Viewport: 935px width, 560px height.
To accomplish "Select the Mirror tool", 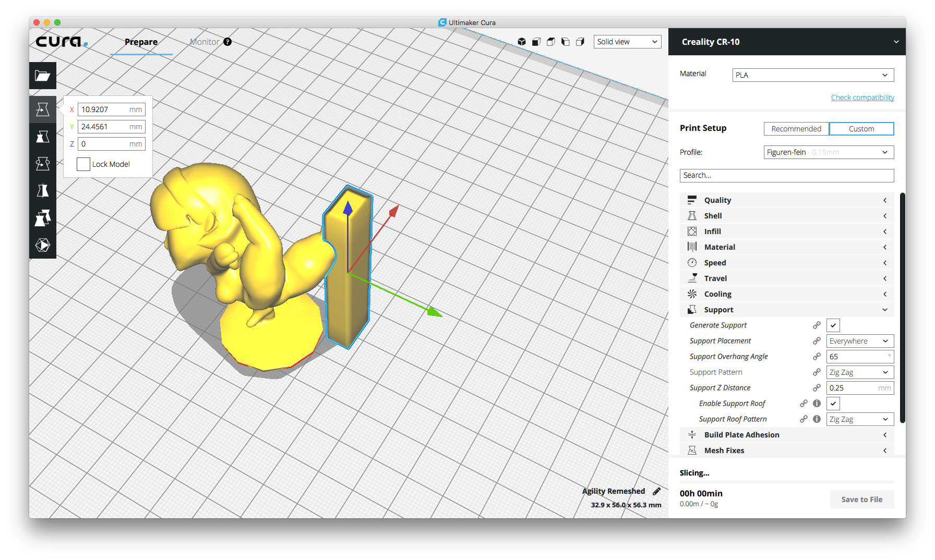I will (43, 191).
